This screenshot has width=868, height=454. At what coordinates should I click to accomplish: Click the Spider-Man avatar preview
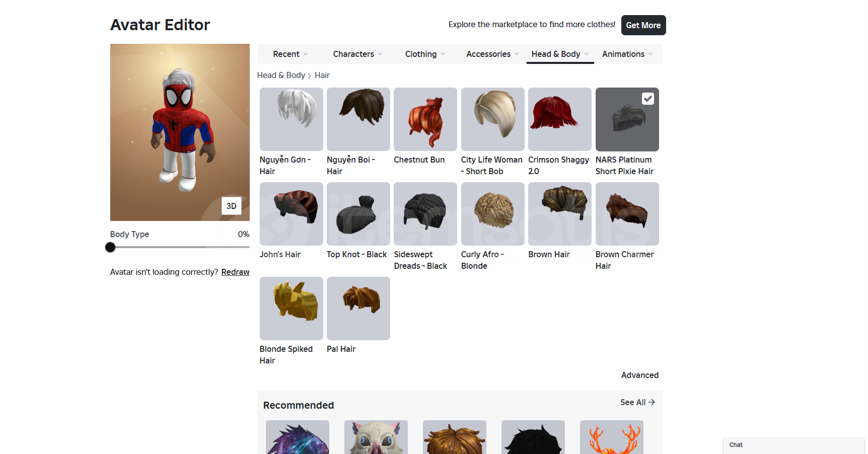[180, 132]
